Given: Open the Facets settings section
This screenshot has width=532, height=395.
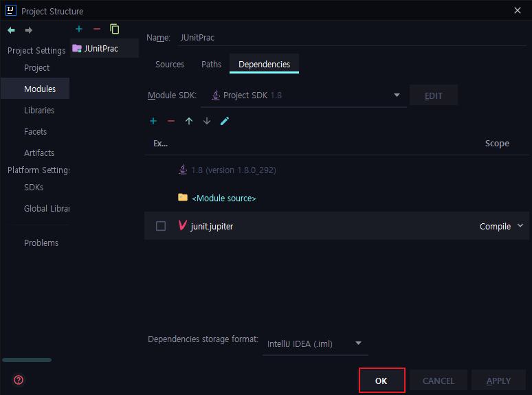Looking at the screenshot, I should [35, 132].
